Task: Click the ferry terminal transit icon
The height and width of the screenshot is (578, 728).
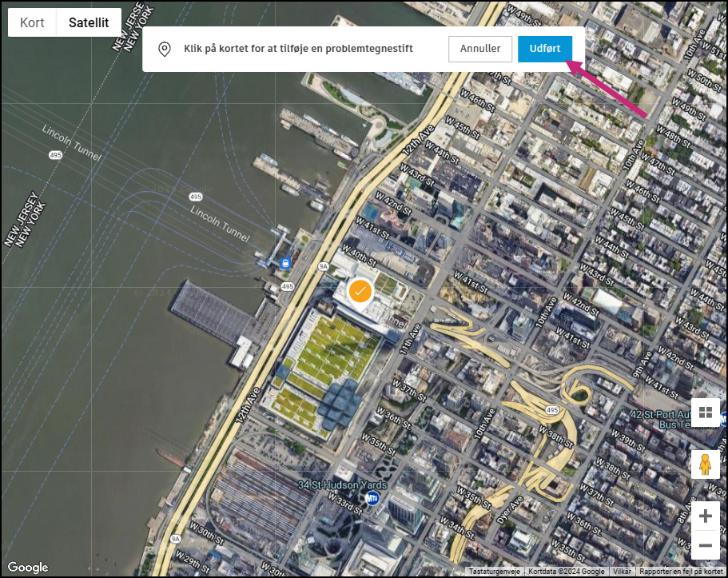Action: 285,263
